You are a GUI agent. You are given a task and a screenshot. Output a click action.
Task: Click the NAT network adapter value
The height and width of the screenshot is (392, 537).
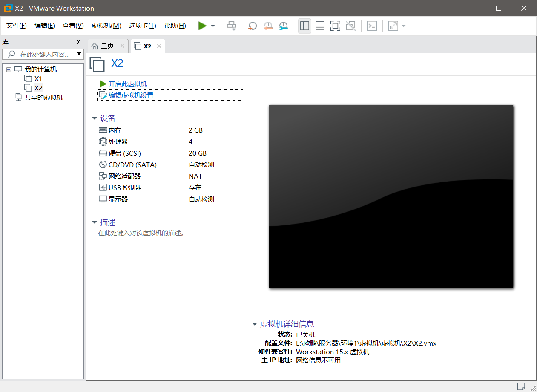[x=195, y=176]
